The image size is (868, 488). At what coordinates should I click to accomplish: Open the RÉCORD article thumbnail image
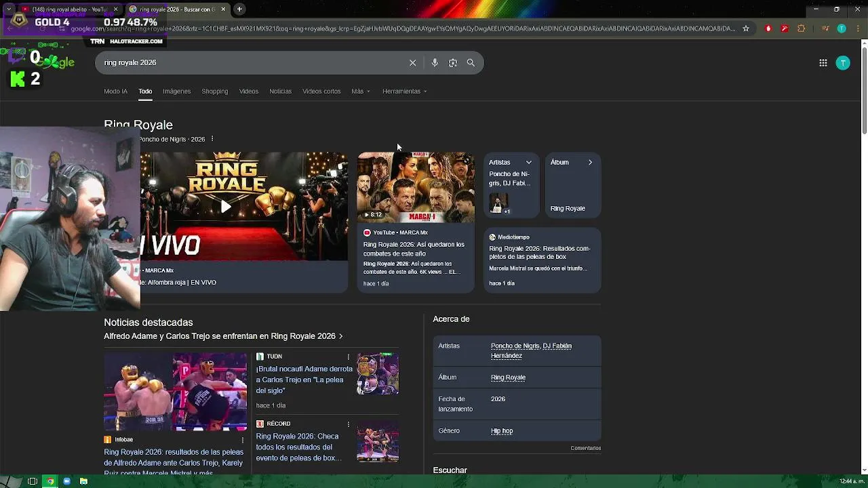[378, 441]
